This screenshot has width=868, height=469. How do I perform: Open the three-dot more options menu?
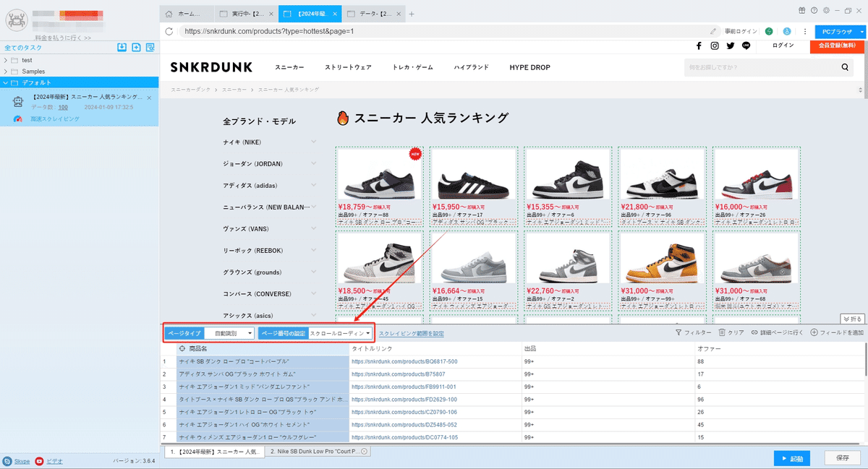tap(805, 31)
